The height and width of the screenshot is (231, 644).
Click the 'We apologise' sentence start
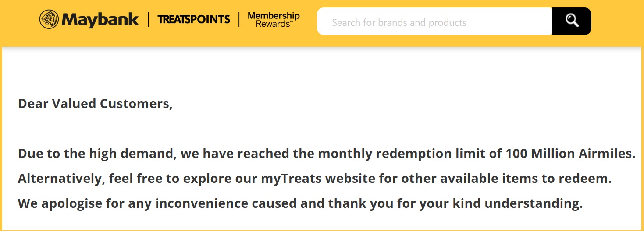[x=54, y=204]
